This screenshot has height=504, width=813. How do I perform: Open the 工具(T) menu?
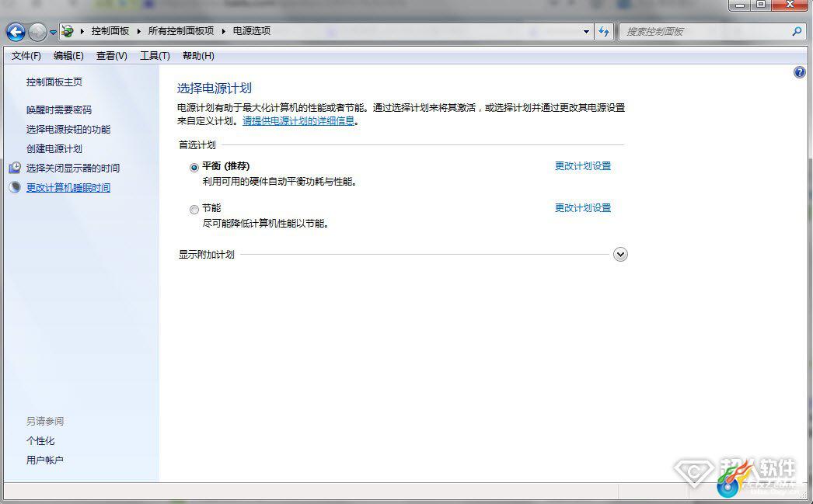[x=155, y=55]
